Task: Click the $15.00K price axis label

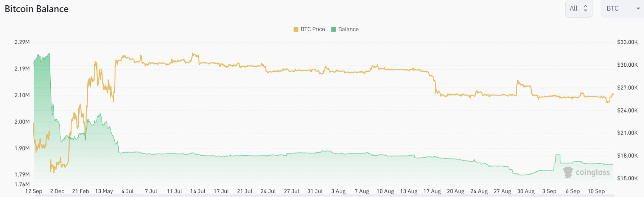Action: point(627,178)
